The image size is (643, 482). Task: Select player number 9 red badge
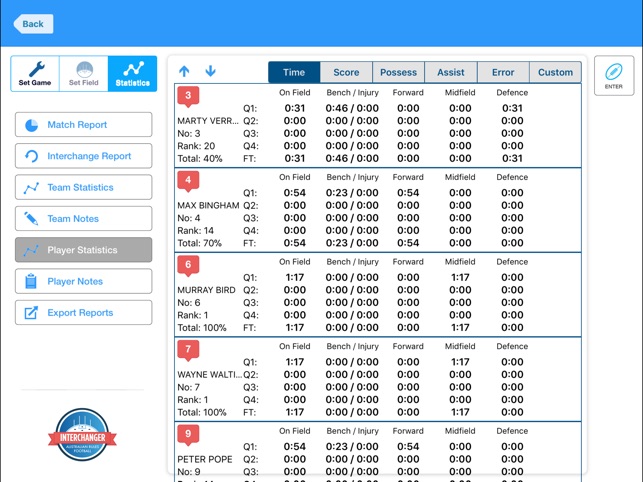[188, 435]
